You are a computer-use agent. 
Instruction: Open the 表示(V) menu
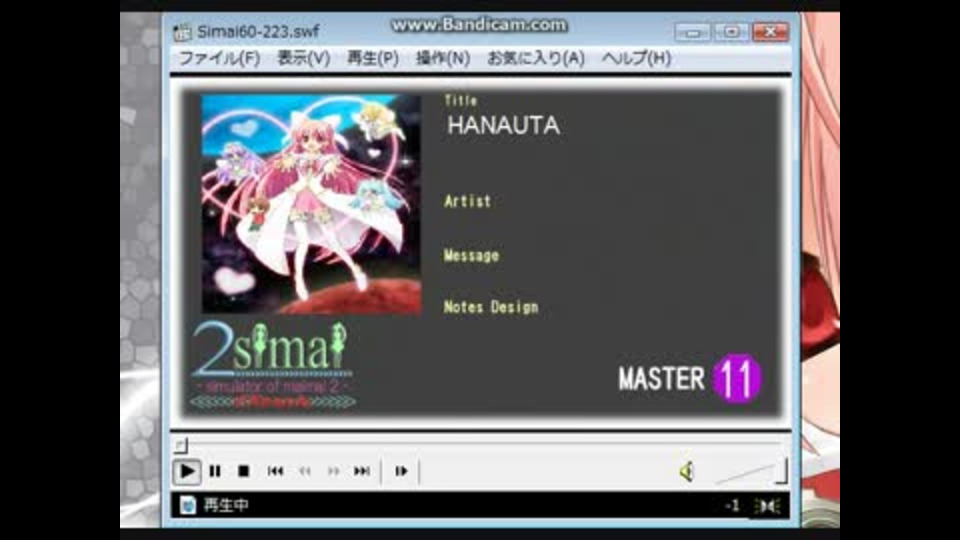304,58
